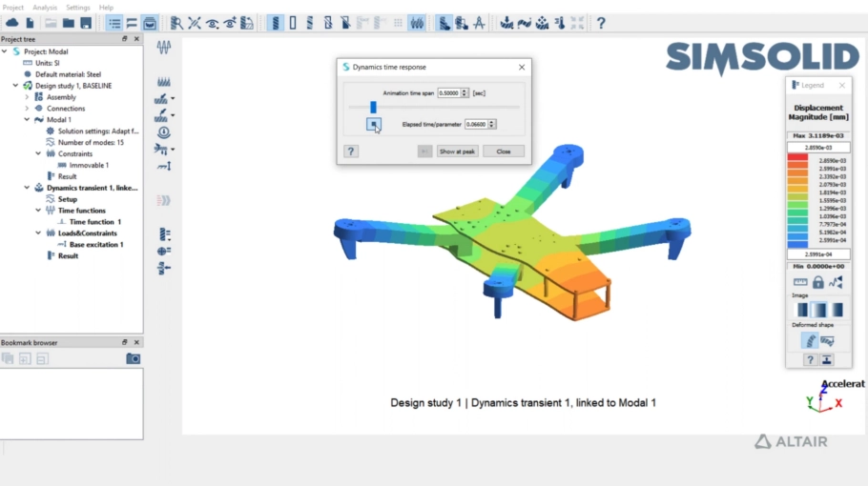Click the cloud icon in main toolbar
The height and width of the screenshot is (486, 868).
[12, 23]
